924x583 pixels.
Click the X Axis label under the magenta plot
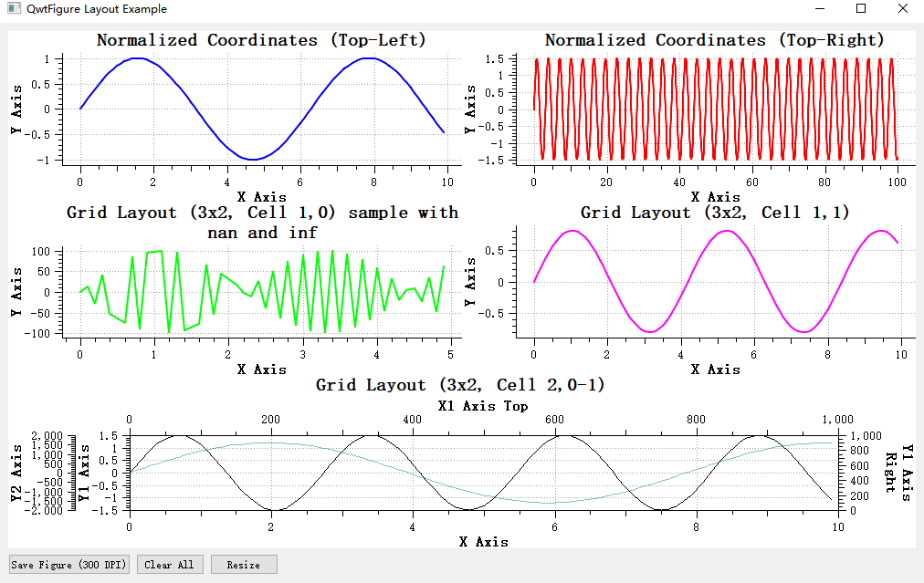pyautogui.click(x=717, y=370)
